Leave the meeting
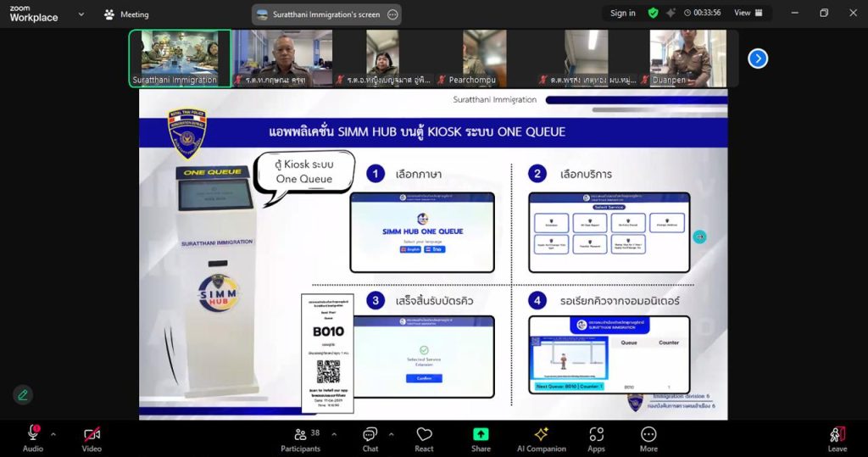This screenshot has width=868, height=457. (x=837, y=437)
